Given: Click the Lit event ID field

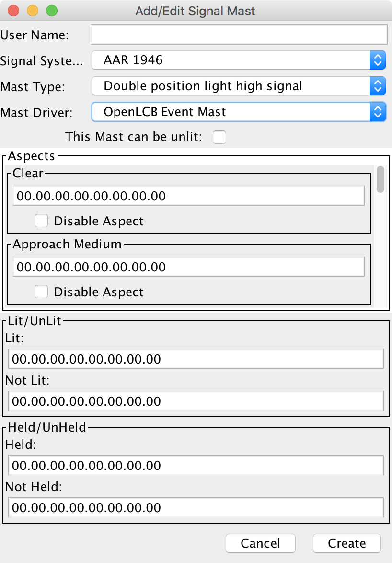Looking at the screenshot, I should click(x=196, y=359).
